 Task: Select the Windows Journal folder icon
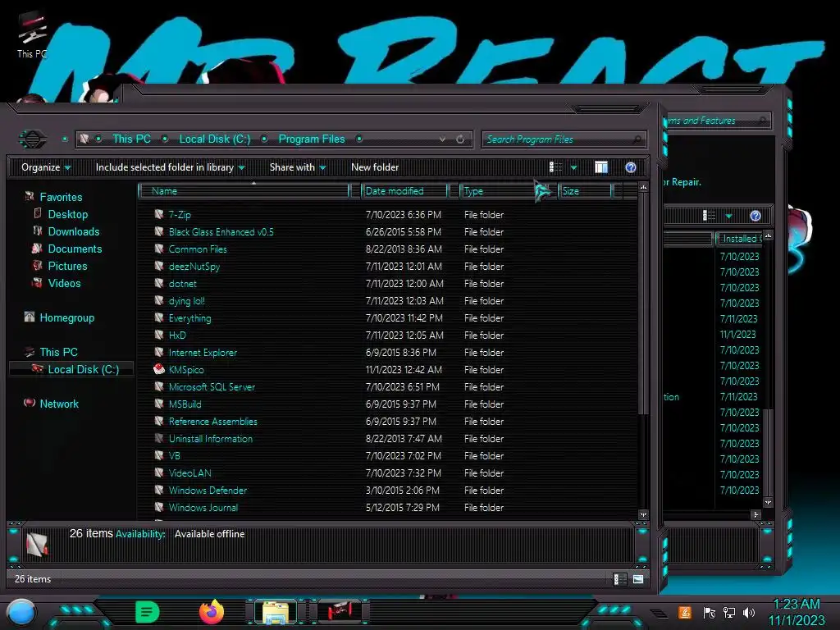(x=159, y=507)
